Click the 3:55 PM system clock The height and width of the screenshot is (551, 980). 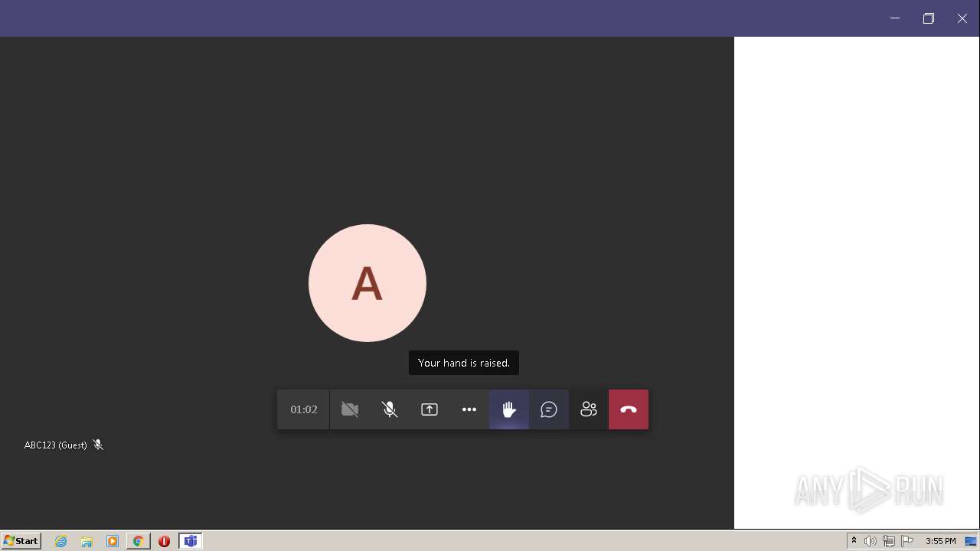940,541
